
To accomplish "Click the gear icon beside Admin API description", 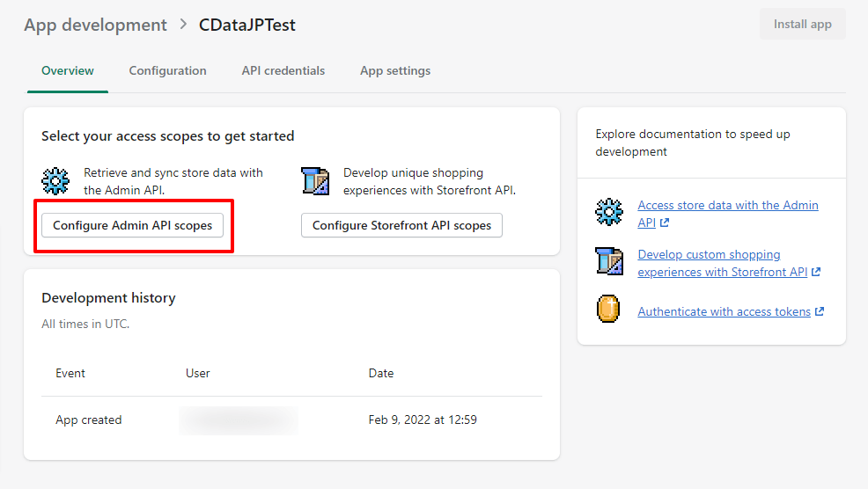I will pyautogui.click(x=55, y=181).
